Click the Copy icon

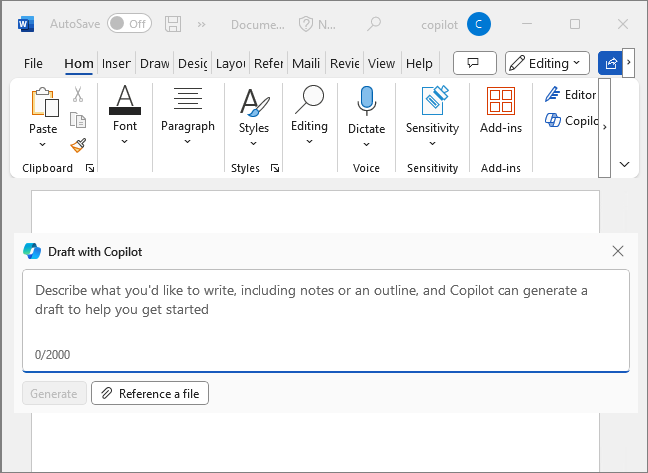click(78, 120)
